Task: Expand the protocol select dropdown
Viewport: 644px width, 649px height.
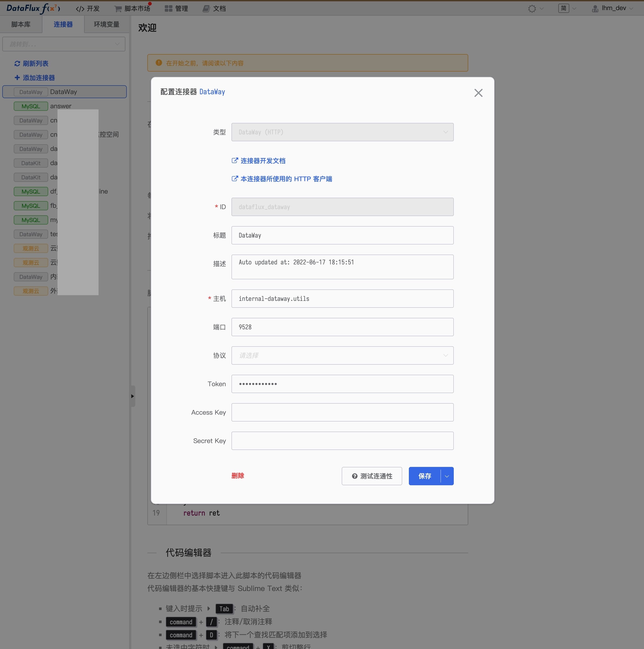Action: pos(342,355)
